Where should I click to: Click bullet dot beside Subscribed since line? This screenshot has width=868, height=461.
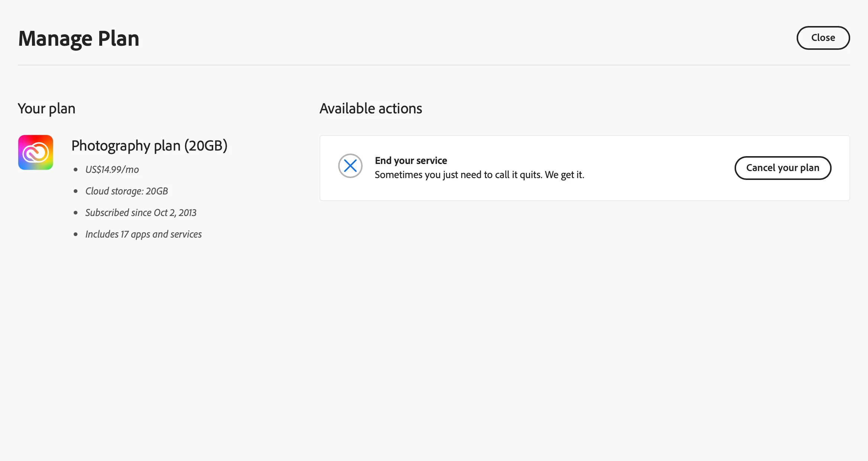[x=76, y=213]
